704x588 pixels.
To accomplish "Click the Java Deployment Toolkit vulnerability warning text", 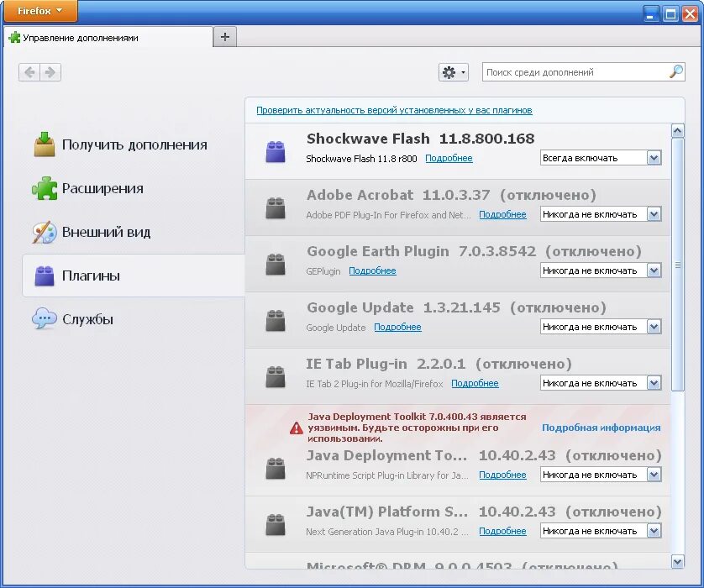I will click(x=417, y=428).
